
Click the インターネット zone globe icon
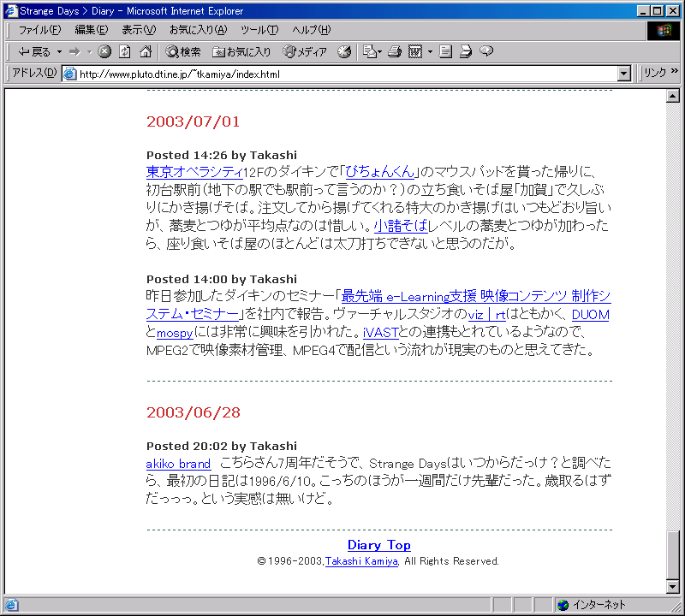[563, 605]
